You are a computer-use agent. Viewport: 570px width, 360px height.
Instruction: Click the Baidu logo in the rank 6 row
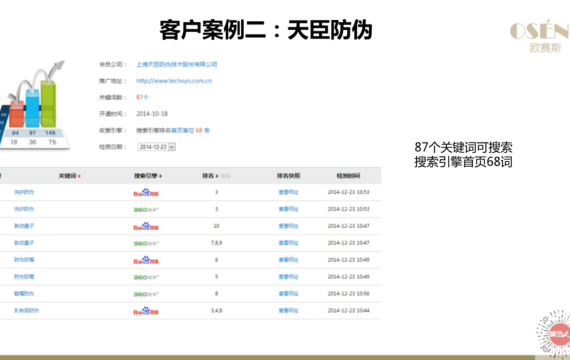click(146, 260)
